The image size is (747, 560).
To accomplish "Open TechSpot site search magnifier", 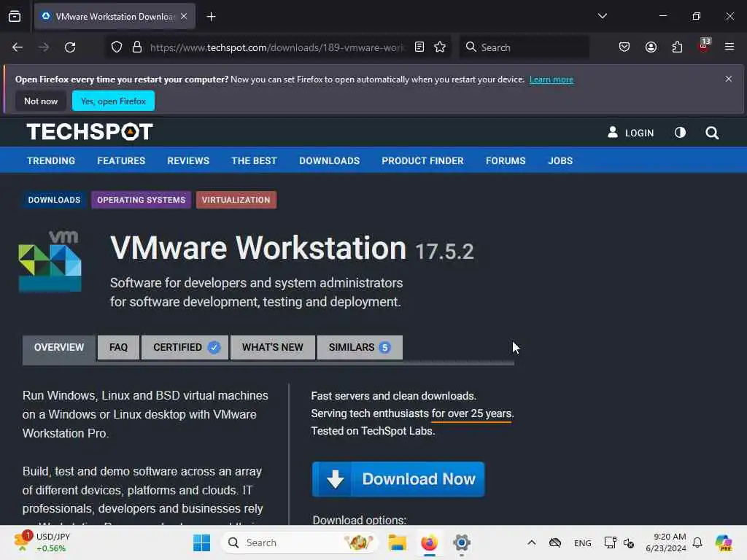I will tap(712, 133).
